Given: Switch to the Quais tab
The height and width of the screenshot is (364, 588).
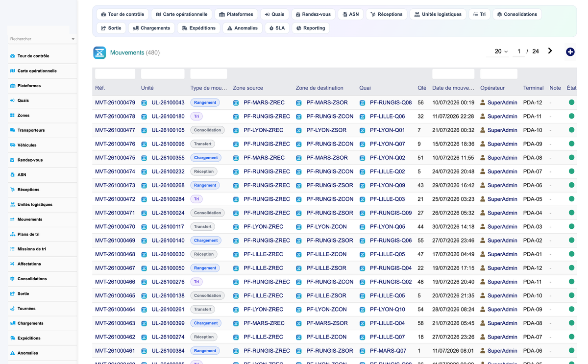Looking at the screenshot, I should point(274,14).
